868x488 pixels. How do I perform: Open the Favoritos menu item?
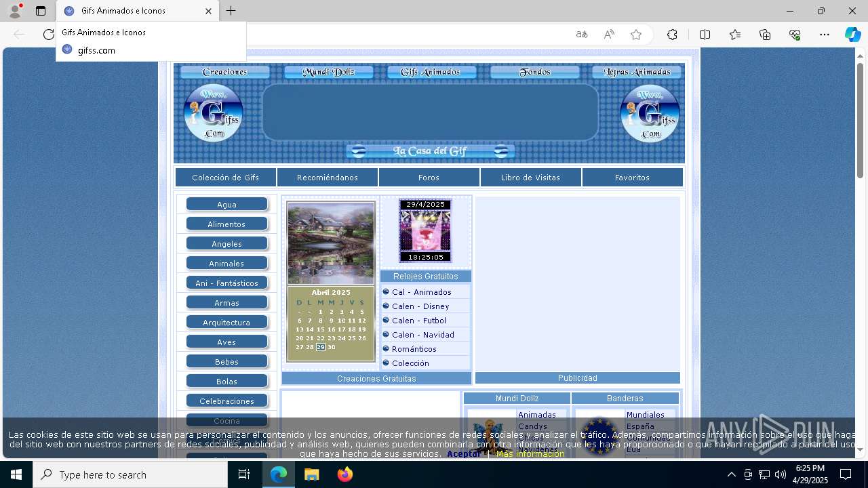[632, 178]
